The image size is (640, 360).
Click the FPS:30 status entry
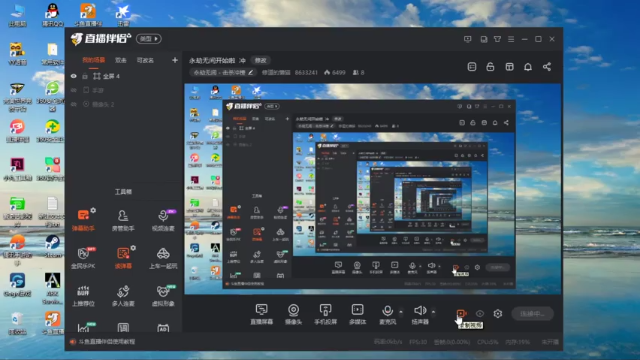(x=418, y=342)
